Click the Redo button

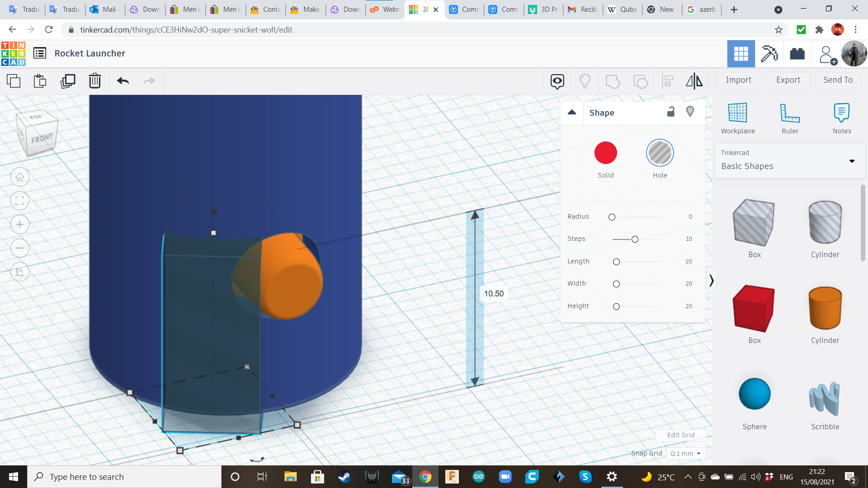pyautogui.click(x=150, y=80)
